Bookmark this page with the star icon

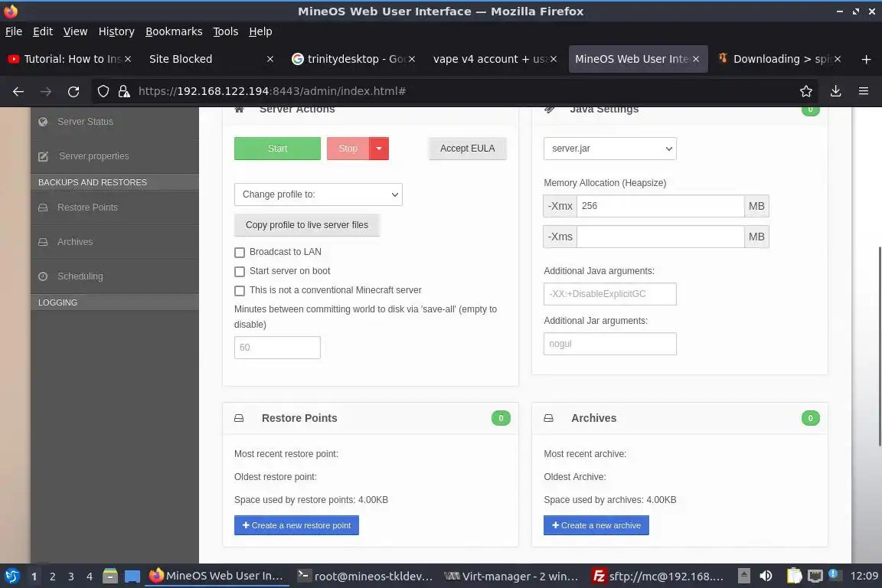[x=806, y=91]
